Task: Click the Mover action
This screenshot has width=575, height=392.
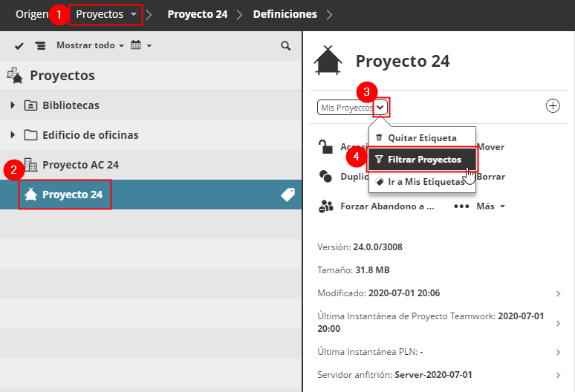Action: 490,147
